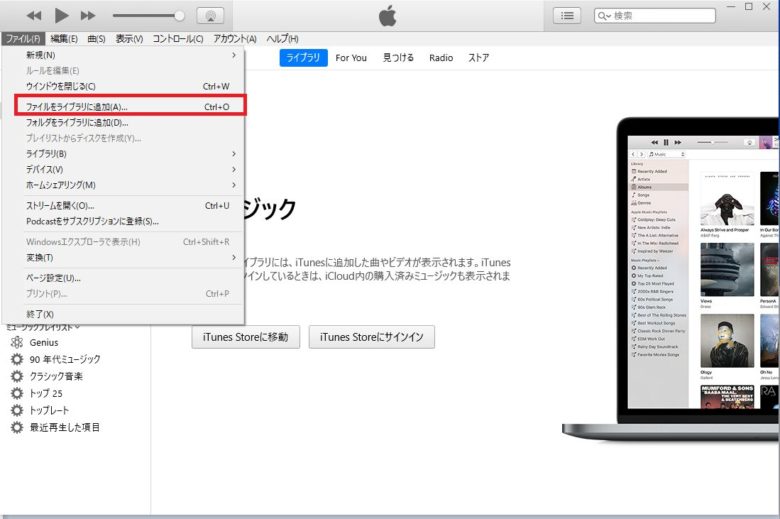Choose ストリームを開く(O)... menu item
Viewport: 780px width, 519px height.
[123, 206]
